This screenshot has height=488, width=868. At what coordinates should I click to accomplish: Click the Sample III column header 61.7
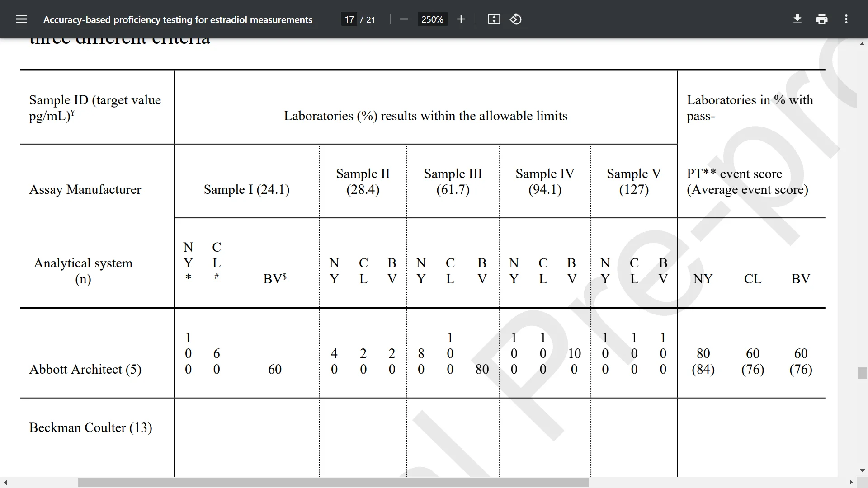pyautogui.click(x=453, y=182)
